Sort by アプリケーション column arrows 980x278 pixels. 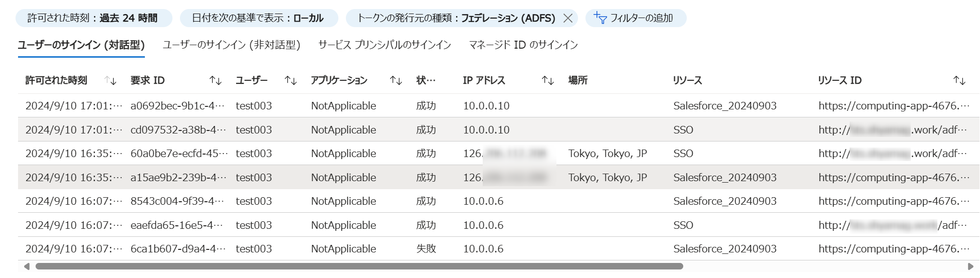[396, 80]
